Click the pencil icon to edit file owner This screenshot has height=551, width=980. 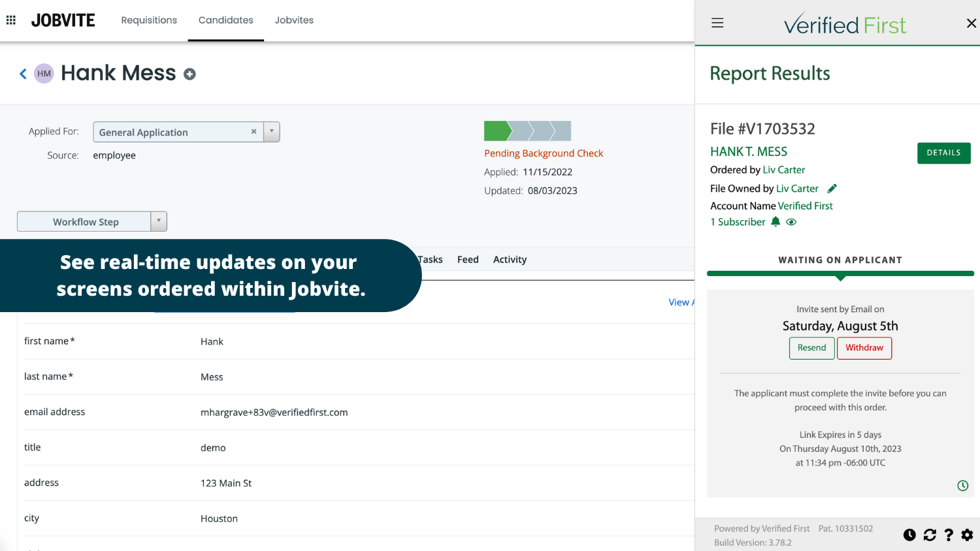[832, 189]
